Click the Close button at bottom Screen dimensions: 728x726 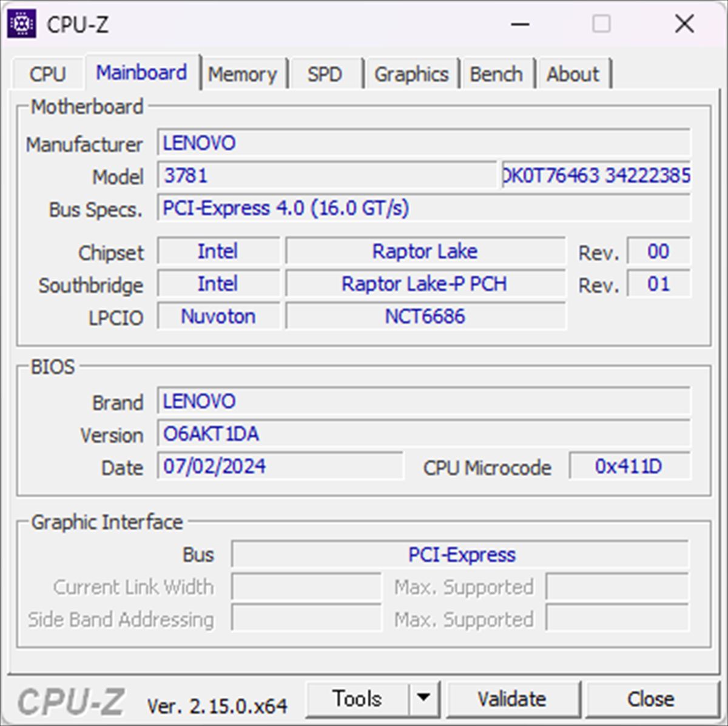[651, 699]
